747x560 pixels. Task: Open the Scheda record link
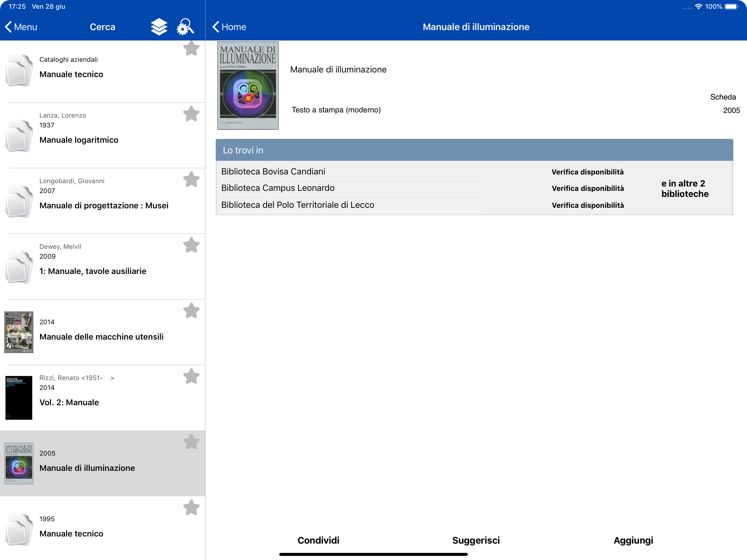723,97
